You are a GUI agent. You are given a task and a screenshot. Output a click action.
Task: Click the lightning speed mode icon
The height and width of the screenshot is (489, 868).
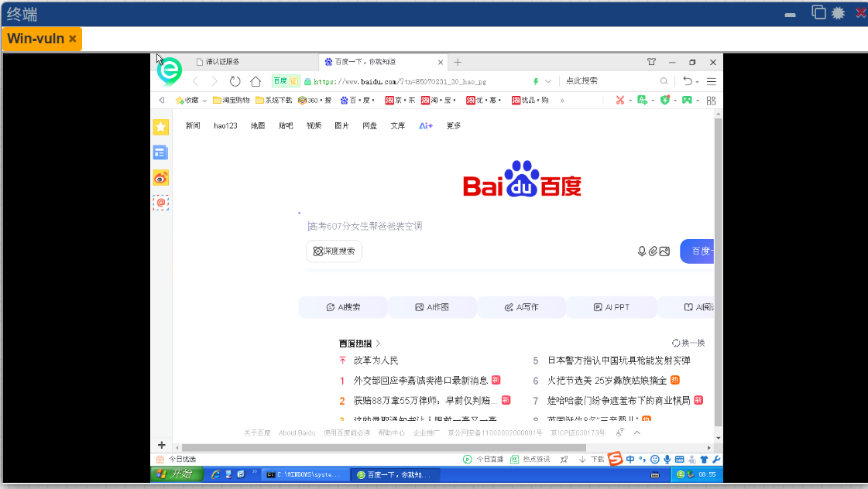tap(536, 81)
